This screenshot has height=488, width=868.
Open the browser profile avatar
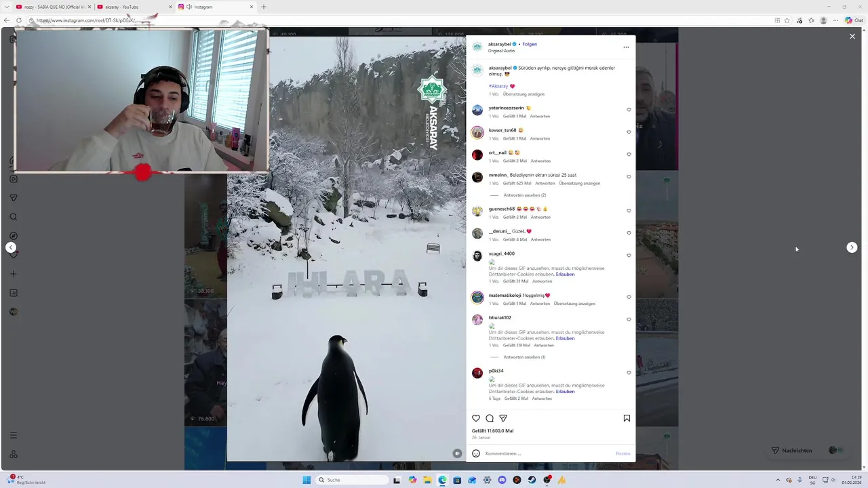(823, 20)
